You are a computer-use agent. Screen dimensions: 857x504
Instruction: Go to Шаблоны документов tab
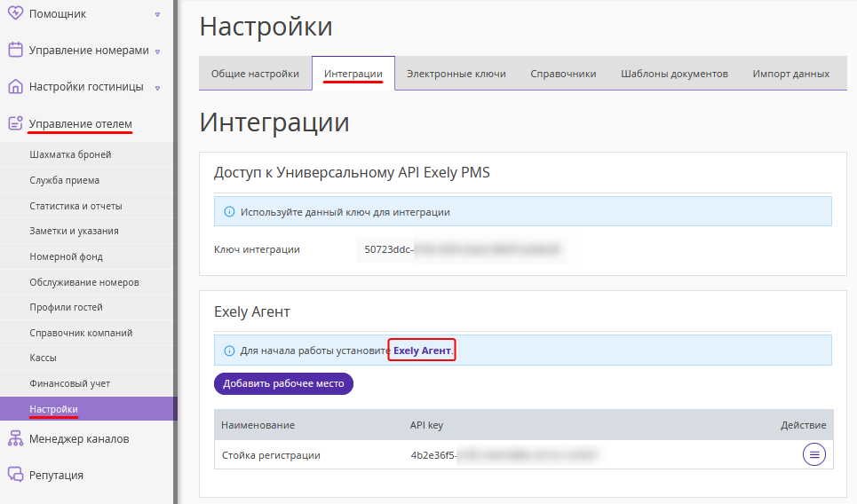(x=674, y=74)
